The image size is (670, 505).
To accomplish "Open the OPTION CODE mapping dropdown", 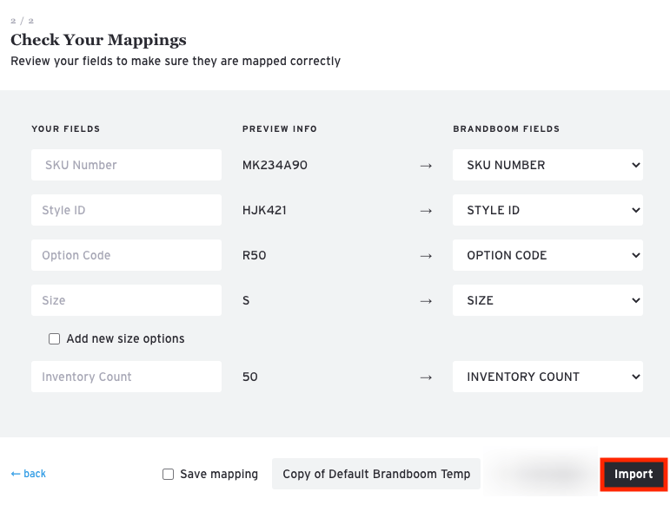I will pyautogui.click(x=547, y=255).
